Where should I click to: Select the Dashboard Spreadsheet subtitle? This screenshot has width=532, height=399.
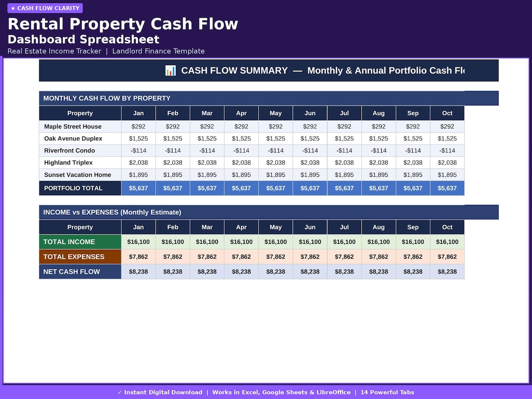coord(83,39)
